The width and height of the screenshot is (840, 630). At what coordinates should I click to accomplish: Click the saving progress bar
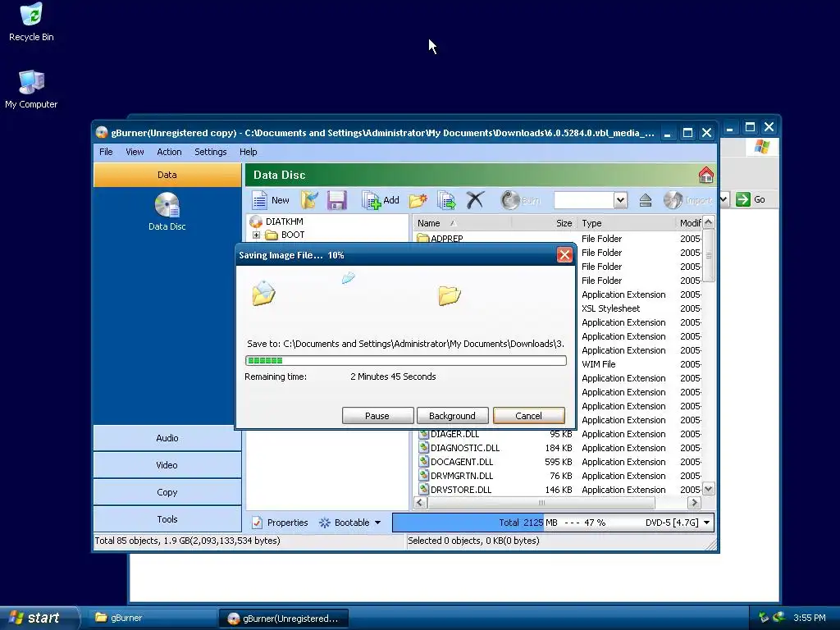pyautogui.click(x=405, y=361)
